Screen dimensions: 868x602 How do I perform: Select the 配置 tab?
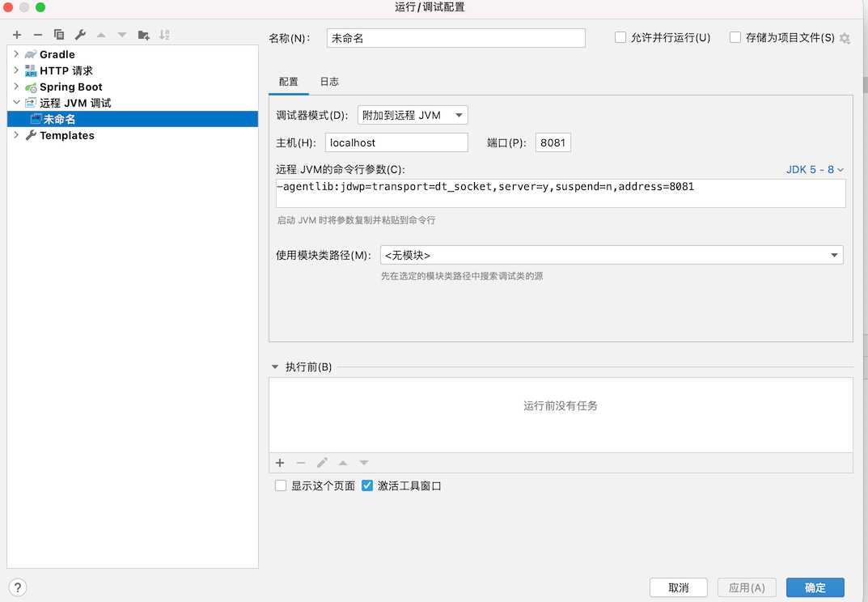tap(289, 82)
